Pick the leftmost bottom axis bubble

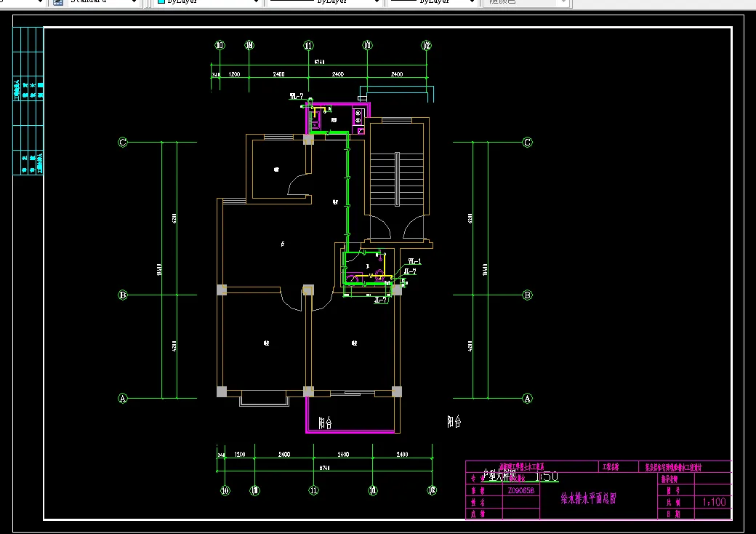point(225,490)
